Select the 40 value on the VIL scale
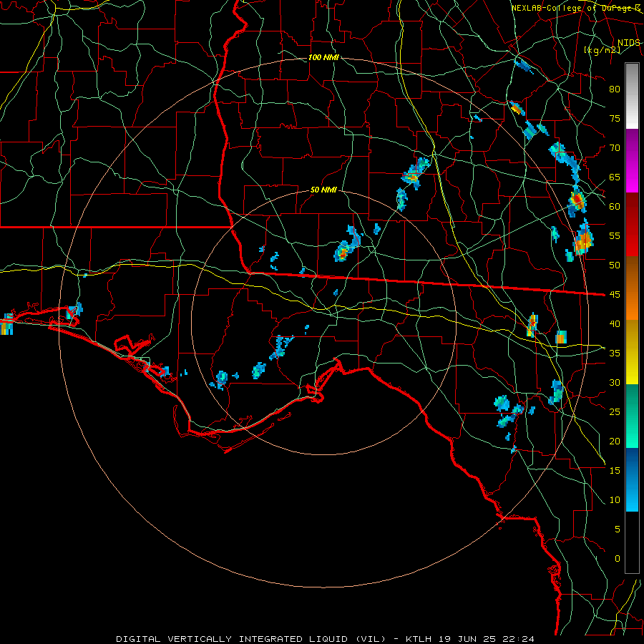Screen dimensions: 644x644 [615, 323]
